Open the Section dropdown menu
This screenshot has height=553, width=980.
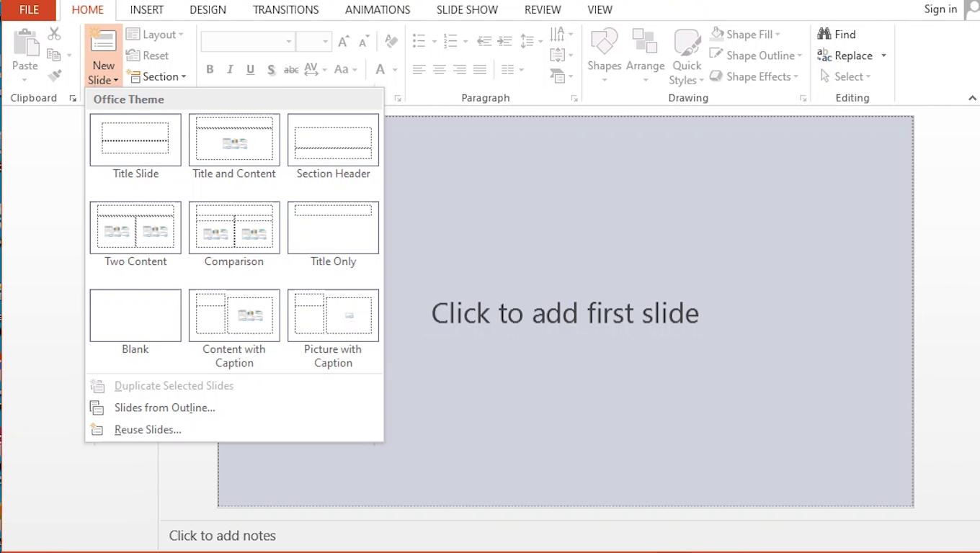point(156,76)
